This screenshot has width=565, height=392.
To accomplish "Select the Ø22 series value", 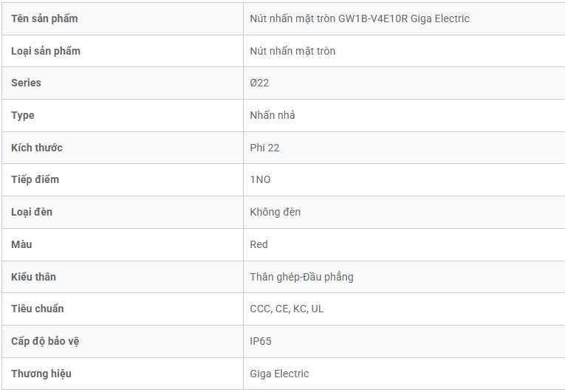I will [259, 83].
